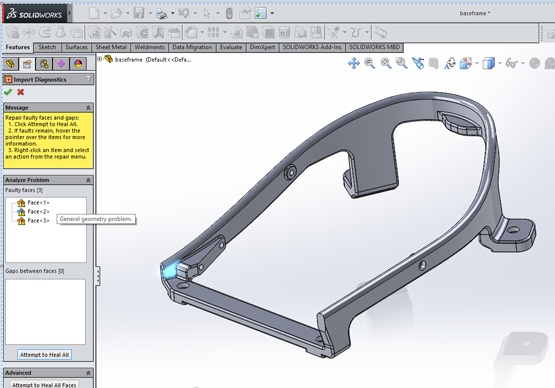
Task: Click the Curves toolbar icon
Action: click(356, 33)
